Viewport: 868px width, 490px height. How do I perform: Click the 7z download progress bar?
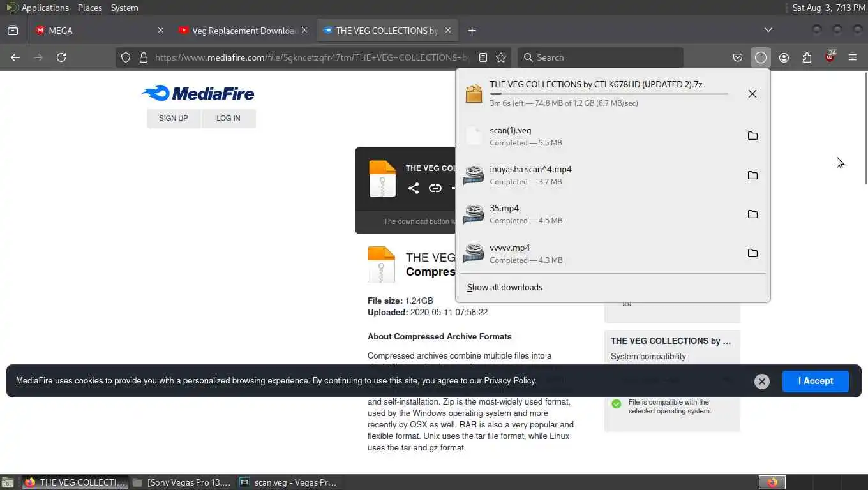point(609,94)
